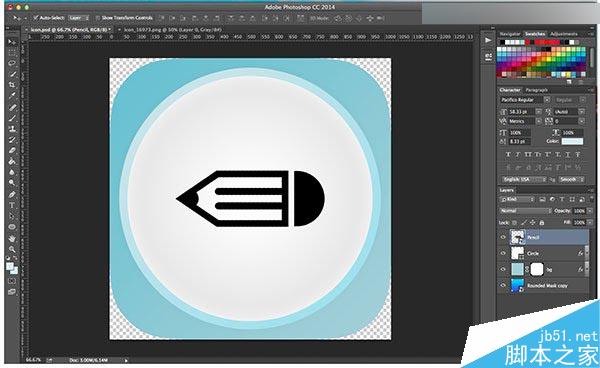Select the Move tool

click(x=12, y=42)
